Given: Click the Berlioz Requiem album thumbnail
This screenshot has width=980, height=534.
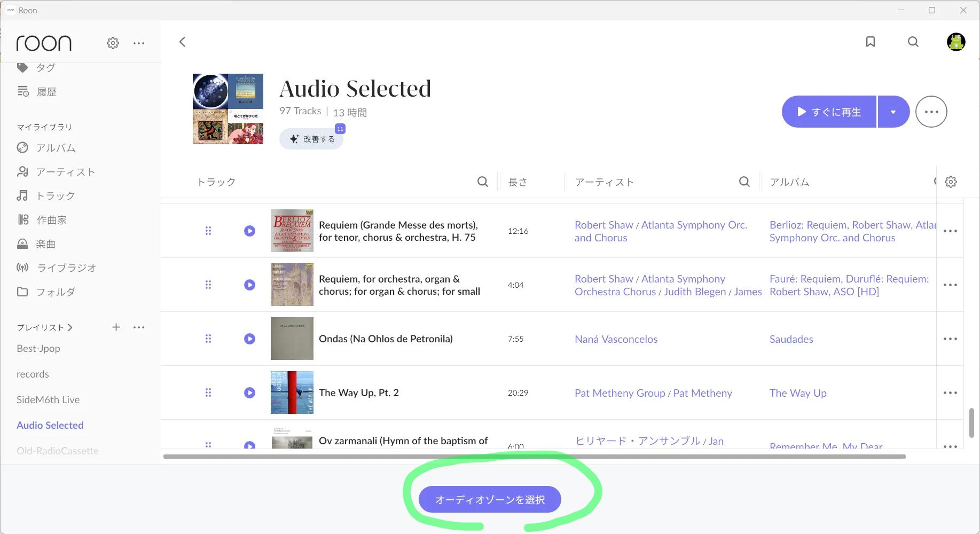Looking at the screenshot, I should pyautogui.click(x=292, y=231).
